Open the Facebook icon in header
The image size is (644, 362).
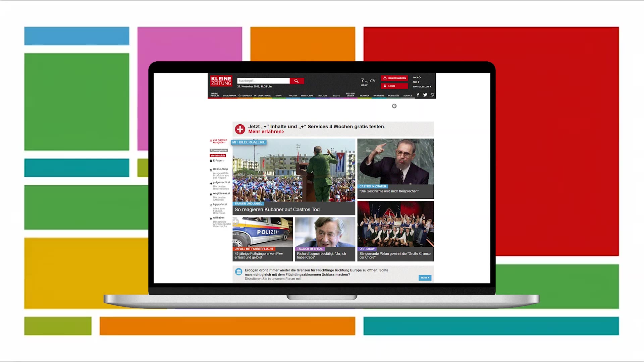pos(418,95)
